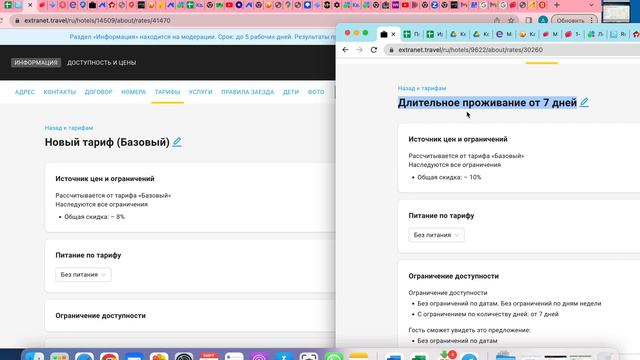Edit 'Длительное проживание от 7 дней' title via pencil
The width and height of the screenshot is (640, 360).
point(584,102)
